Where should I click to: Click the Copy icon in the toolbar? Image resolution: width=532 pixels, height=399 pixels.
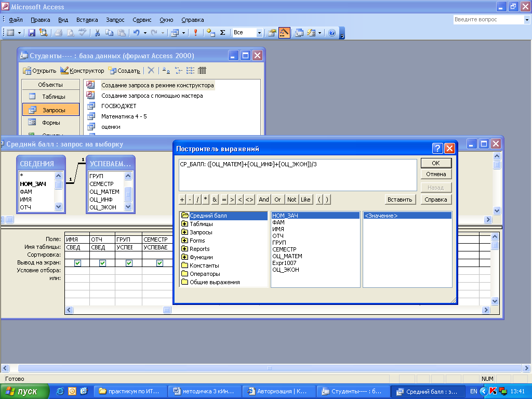[109, 33]
